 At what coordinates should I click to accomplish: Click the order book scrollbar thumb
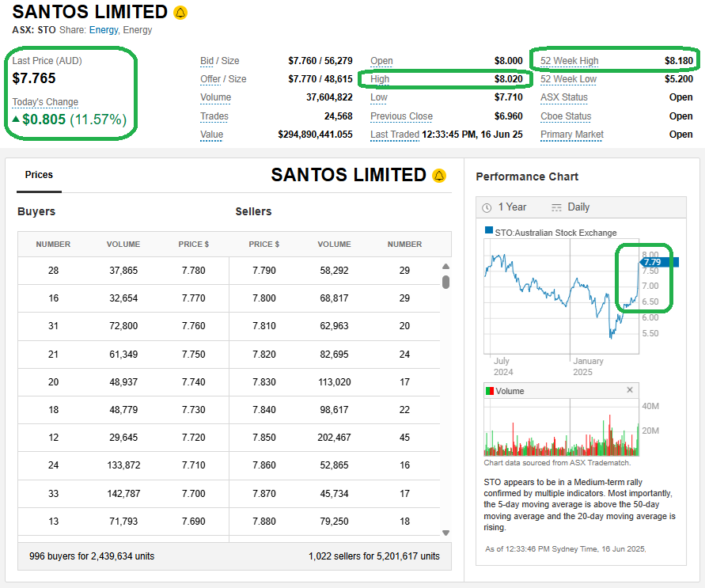445,282
